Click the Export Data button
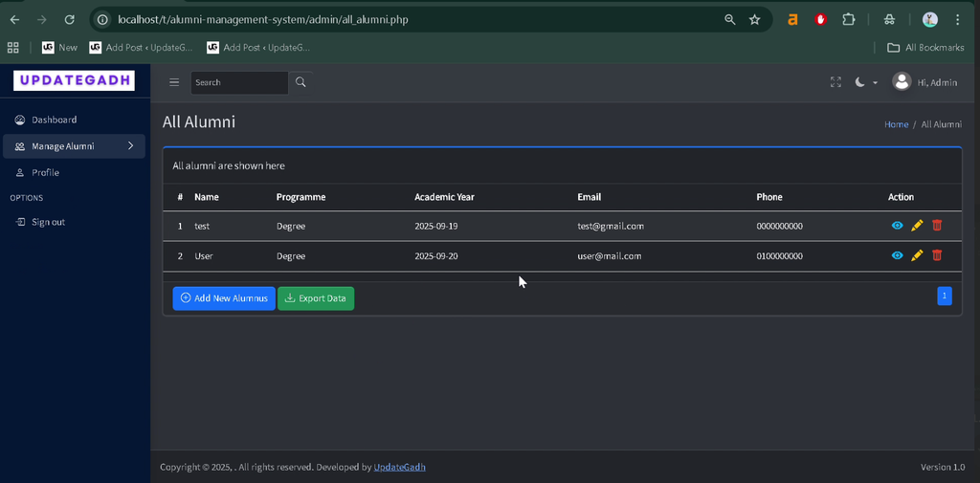The width and height of the screenshot is (980, 483). point(316,298)
